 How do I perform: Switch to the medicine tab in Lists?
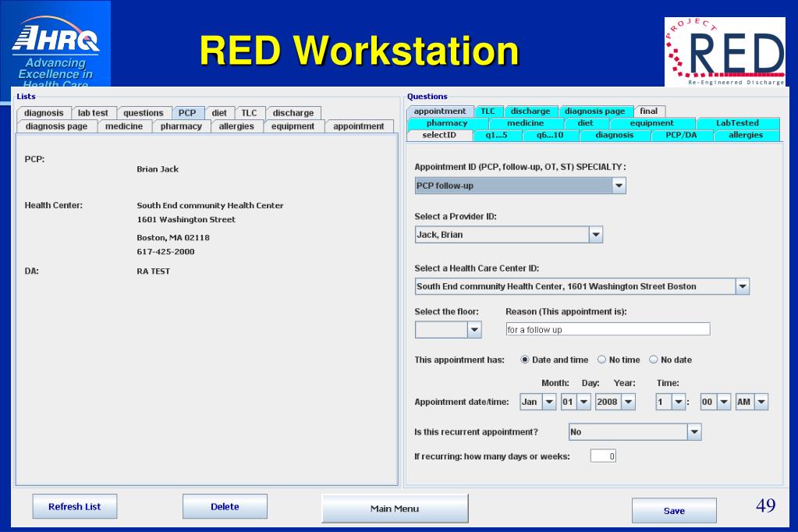click(124, 126)
